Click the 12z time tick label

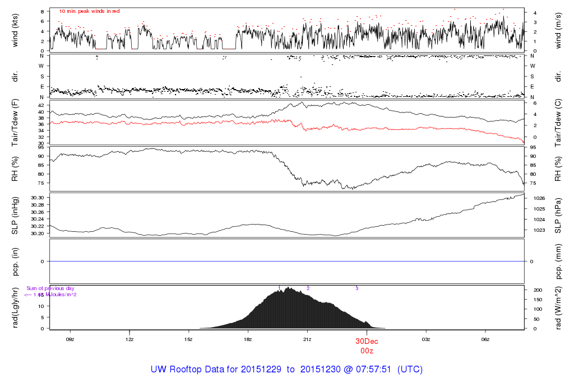[x=129, y=340]
